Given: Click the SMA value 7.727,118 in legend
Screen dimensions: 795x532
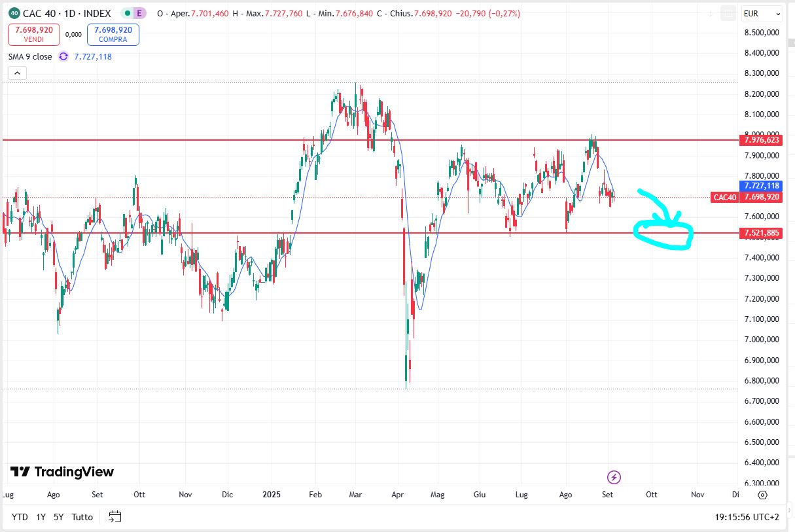Looking at the screenshot, I should 93,57.
